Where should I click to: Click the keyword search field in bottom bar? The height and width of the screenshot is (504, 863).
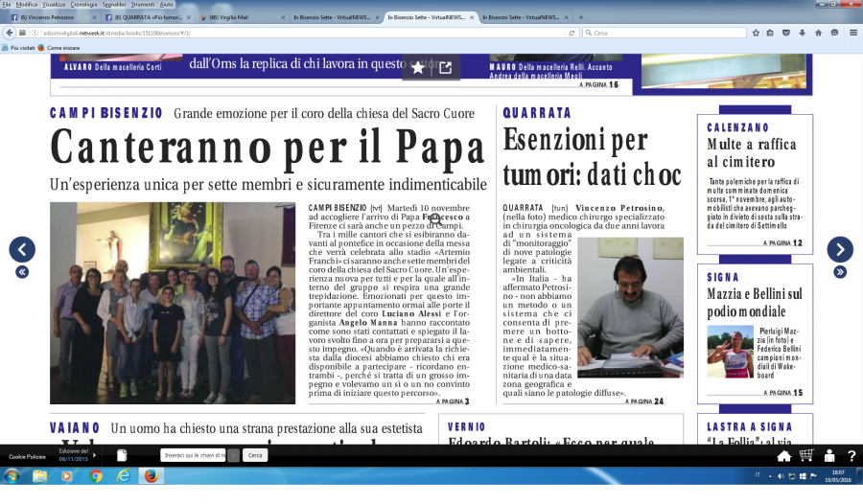[x=194, y=455]
